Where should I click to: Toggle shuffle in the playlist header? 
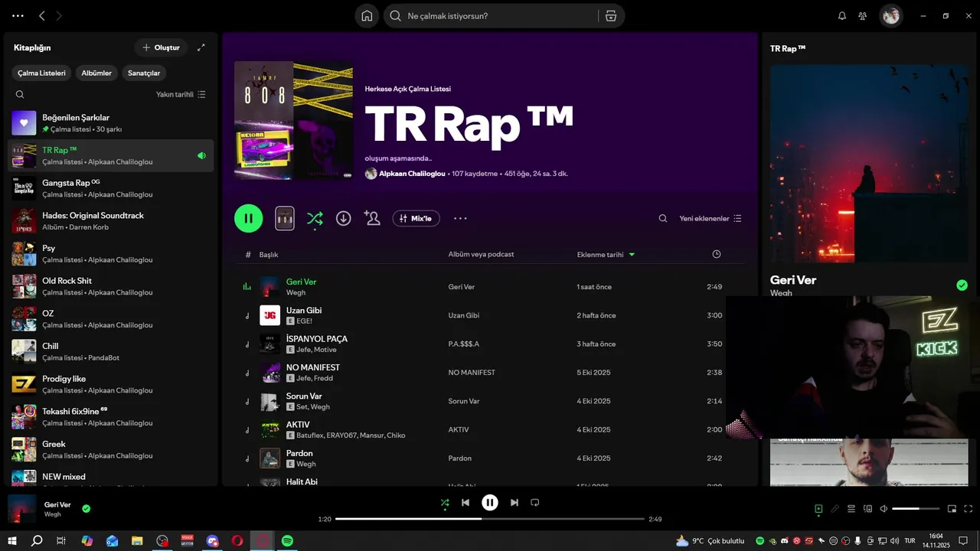pos(315,218)
